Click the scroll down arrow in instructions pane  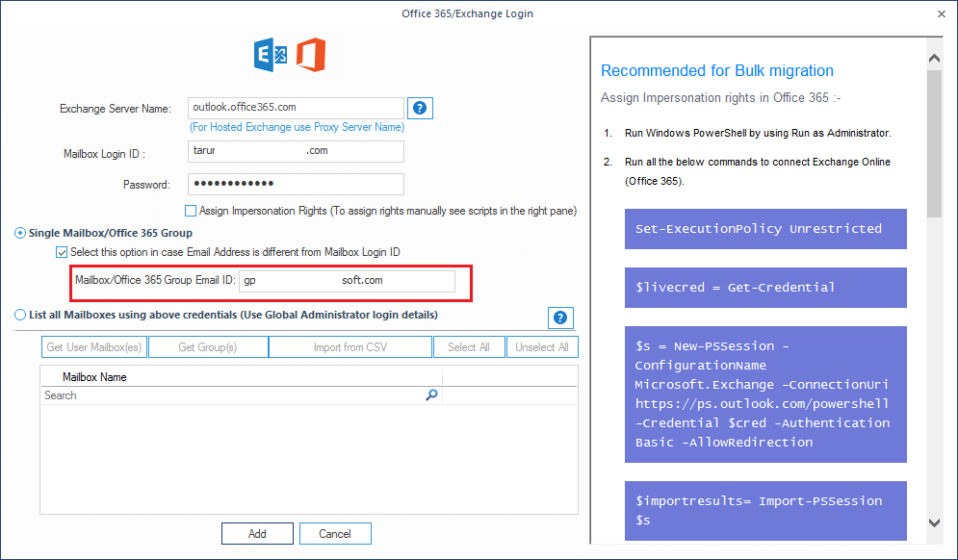pyautogui.click(x=934, y=522)
